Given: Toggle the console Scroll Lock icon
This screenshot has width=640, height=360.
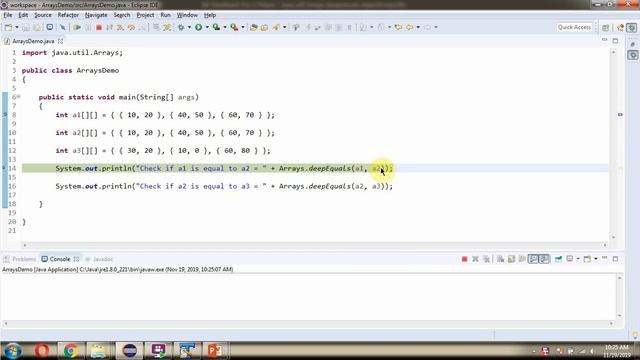Looking at the screenshot, I should [x=511, y=259].
